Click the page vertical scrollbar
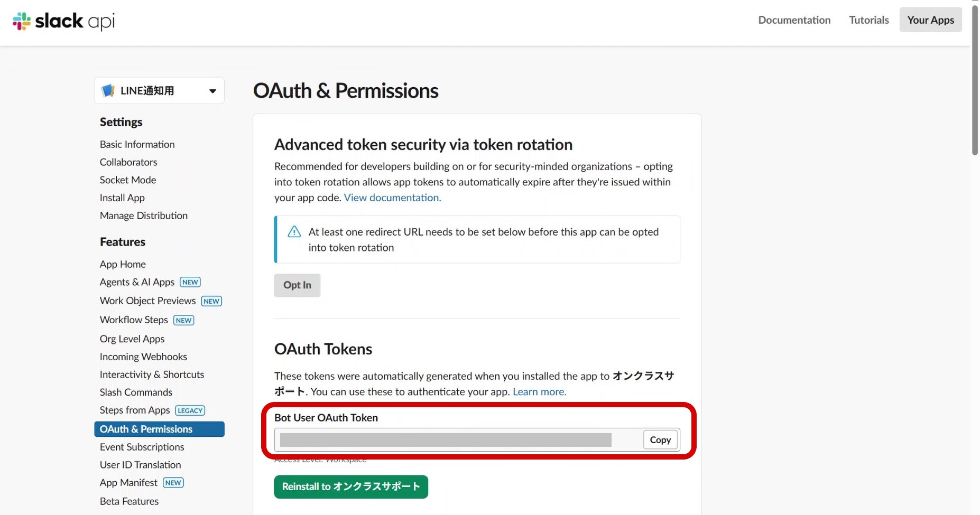The width and height of the screenshot is (980, 515). (975, 79)
